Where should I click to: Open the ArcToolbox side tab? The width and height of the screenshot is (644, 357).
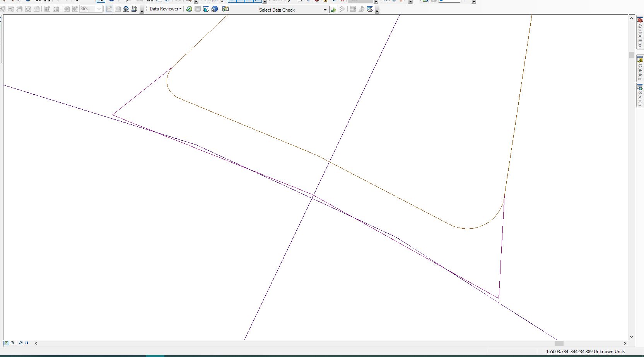pyautogui.click(x=640, y=32)
